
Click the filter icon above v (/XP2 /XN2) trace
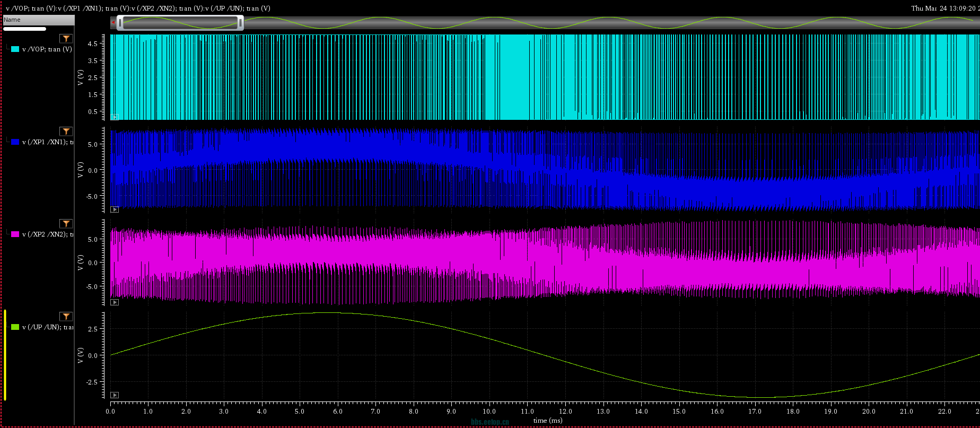pos(66,224)
